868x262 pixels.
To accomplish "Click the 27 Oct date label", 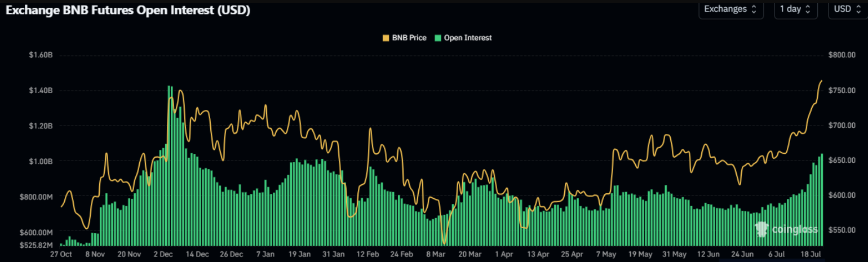I will tap(61, 255).
